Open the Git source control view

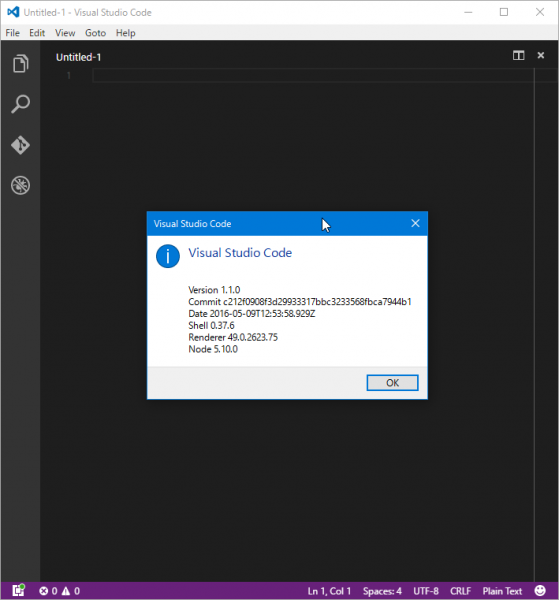point(20,145)
